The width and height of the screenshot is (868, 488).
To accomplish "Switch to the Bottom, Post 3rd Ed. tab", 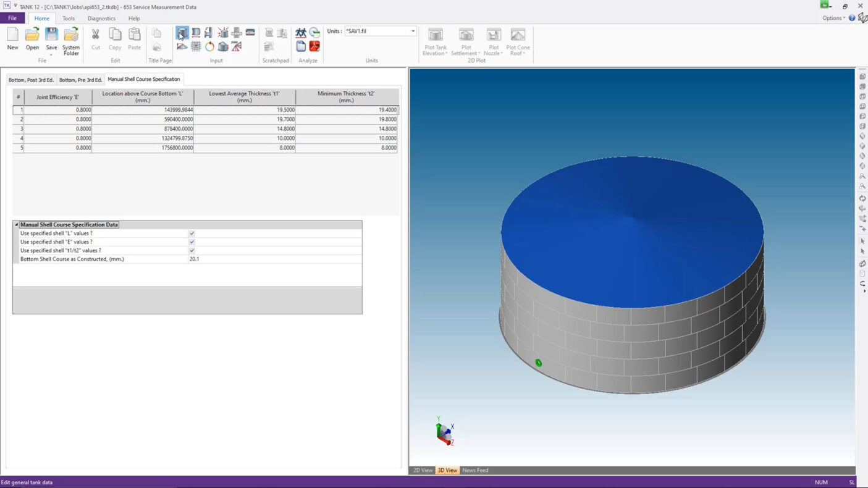I will click(31, 80).
